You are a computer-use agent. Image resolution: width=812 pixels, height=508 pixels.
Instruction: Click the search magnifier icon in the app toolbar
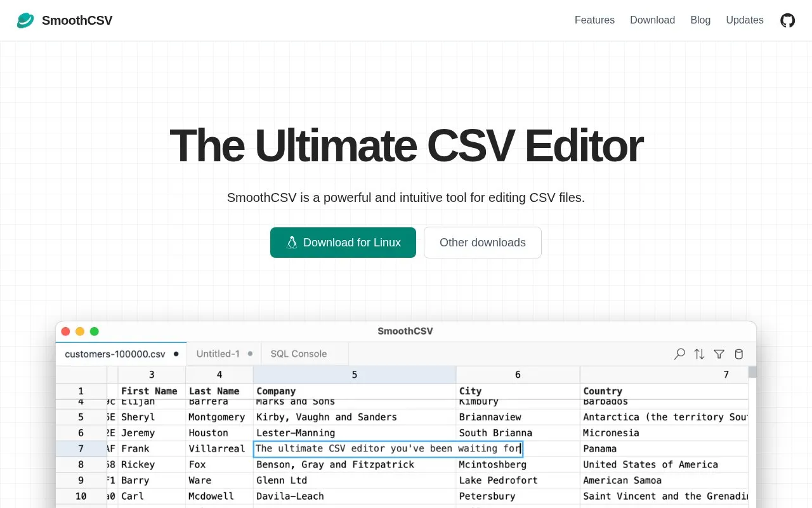[679, 354]
